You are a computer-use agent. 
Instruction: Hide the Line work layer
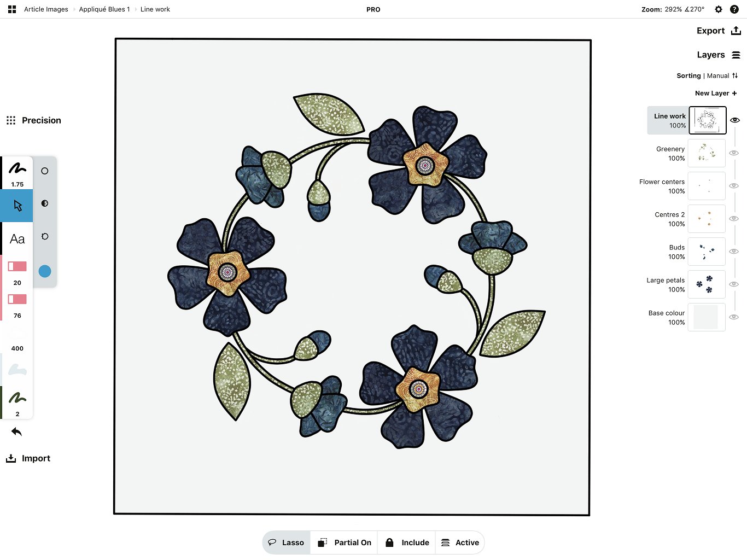pyautogui.click(x=735, y=120)
